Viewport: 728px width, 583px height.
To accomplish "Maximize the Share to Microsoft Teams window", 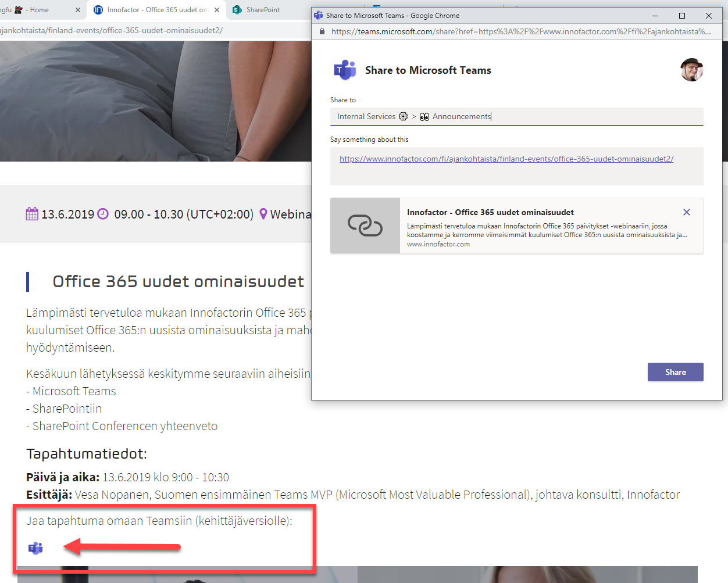I will 682,16.
